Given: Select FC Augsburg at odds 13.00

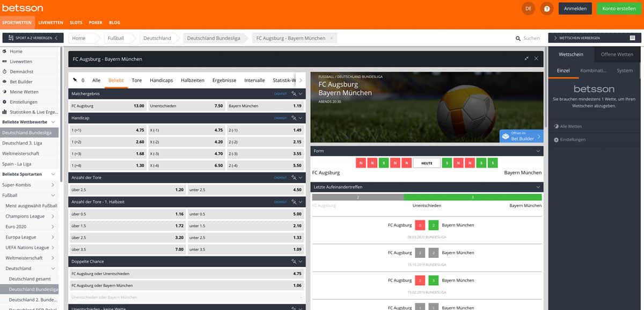Looking at the screenshot, I should tap(108, 106).
